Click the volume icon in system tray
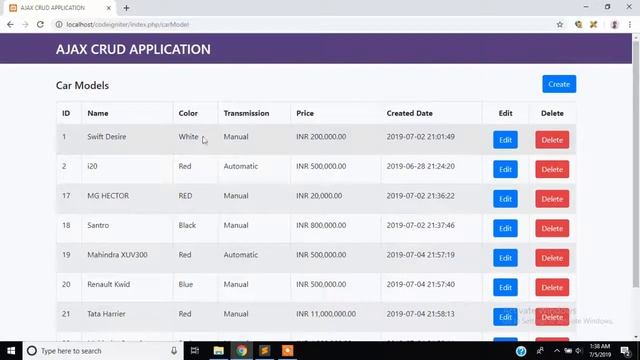The image size is (640, 360). tap(578, 351)
